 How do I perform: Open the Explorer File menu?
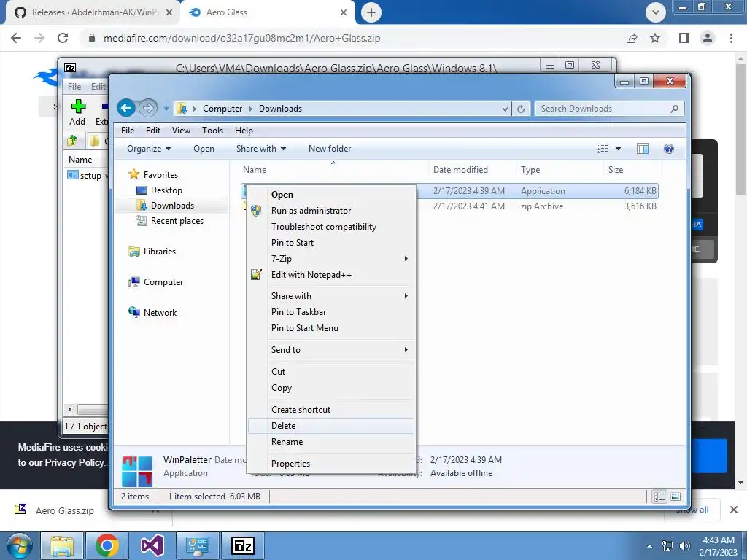click(127, 130)
